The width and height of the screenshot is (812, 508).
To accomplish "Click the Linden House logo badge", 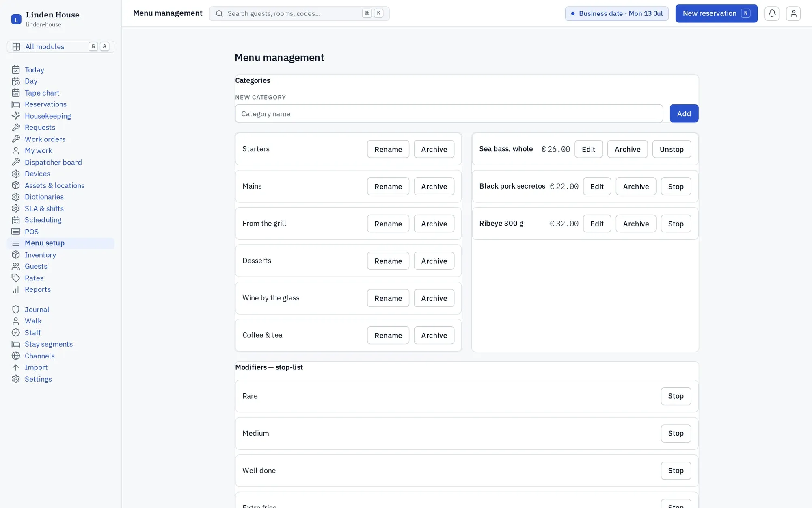I will point(16,19).
